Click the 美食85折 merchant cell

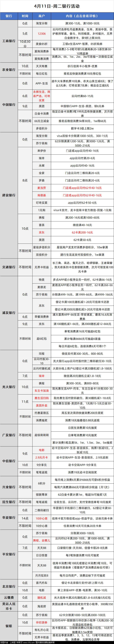(42, 44)
